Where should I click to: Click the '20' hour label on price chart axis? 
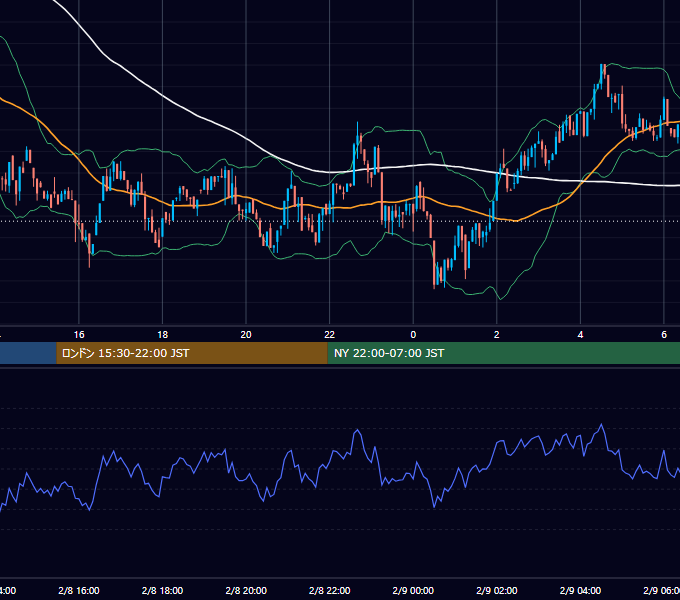(x=246, y=335)
